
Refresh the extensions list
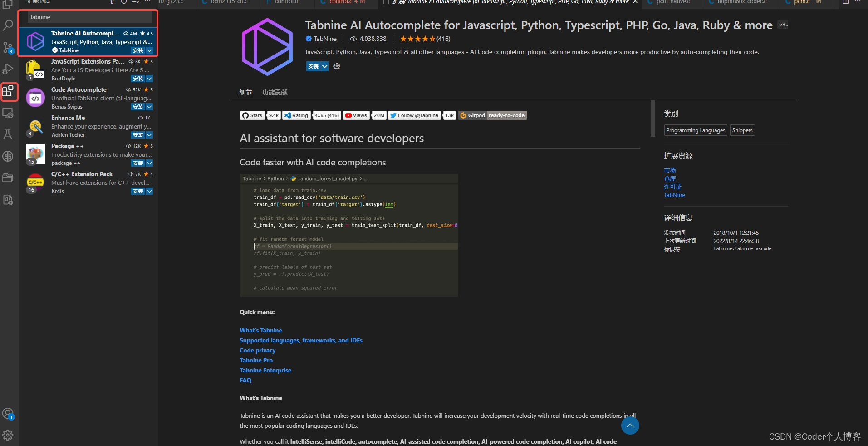point(123,3)
